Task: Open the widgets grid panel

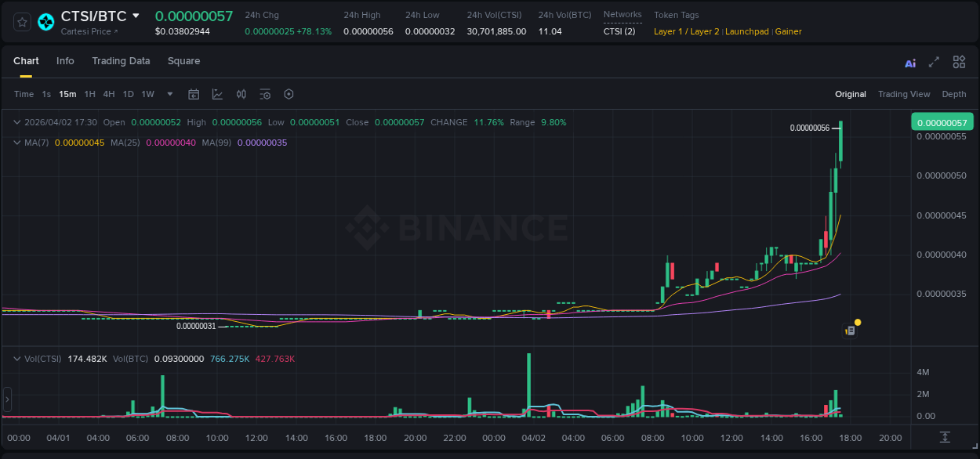Action: (958, 62)
